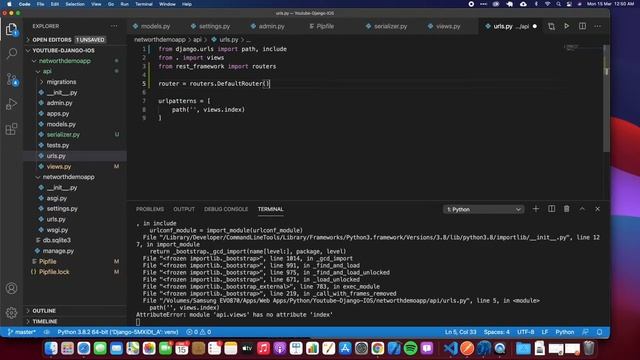The height and width of the screenshot is (360, 640).
Task: Open Run and Debug view
Action: [x=11, y=104]
